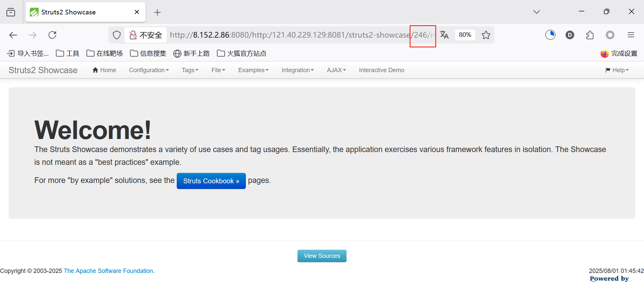Open the recent tabs view icon
The width and height of the screenshot is (644, 282).
tap(11, 12)
